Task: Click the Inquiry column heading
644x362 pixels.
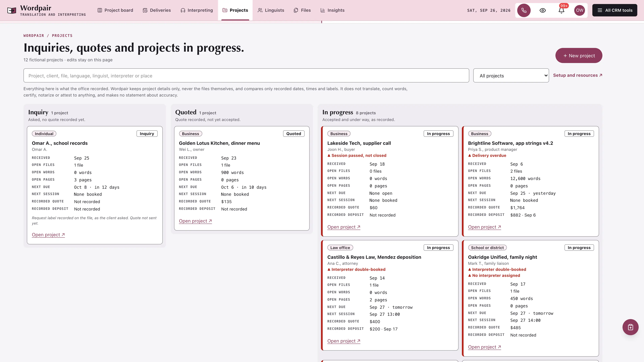Action: (38, 112)
